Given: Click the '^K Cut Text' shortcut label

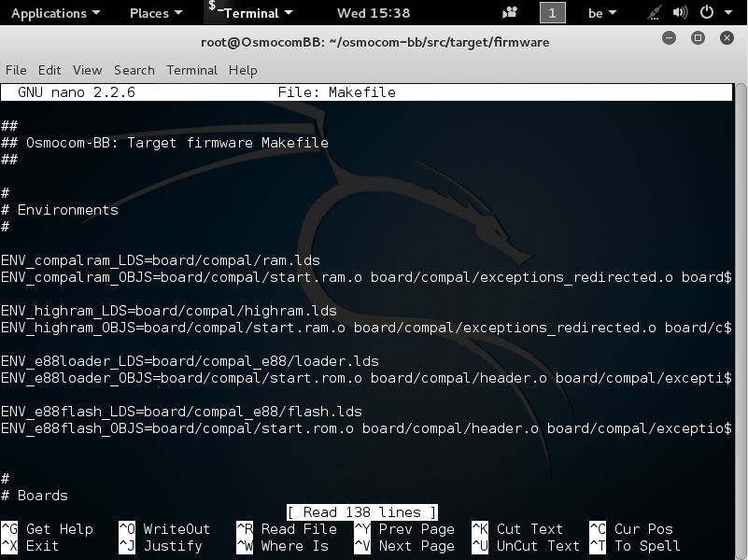Looking at the screenshot, I should [x=517, y=529].
